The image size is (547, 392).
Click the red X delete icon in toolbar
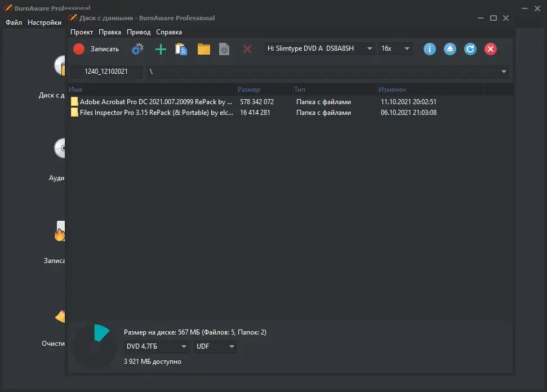[x=247, y=49]
